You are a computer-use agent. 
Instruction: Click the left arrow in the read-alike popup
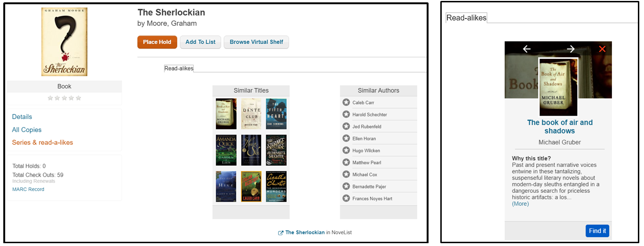pos(527,49)
